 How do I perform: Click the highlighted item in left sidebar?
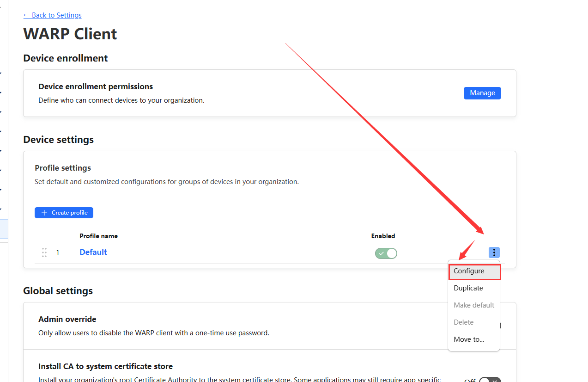(x=4, y=228)
